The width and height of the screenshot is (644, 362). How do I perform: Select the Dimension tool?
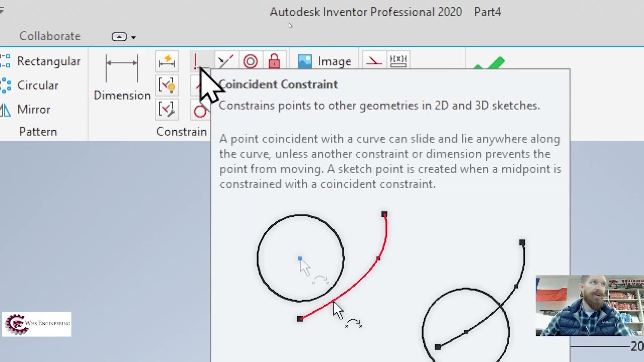point(122,77)
